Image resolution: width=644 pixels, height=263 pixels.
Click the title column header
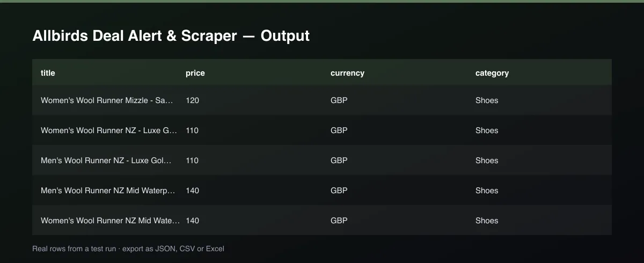click(x=48, y=73)
